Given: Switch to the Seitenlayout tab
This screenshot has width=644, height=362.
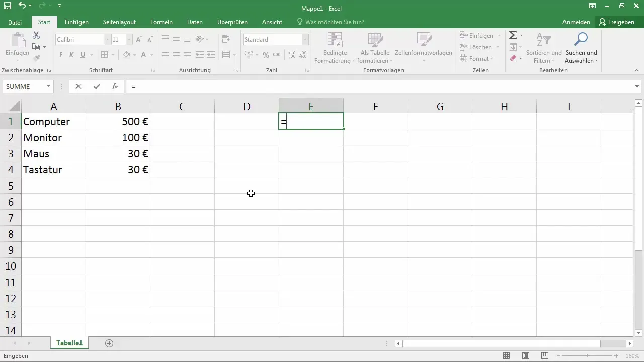Looking at the screenshot, I should (x=119, y=22).
